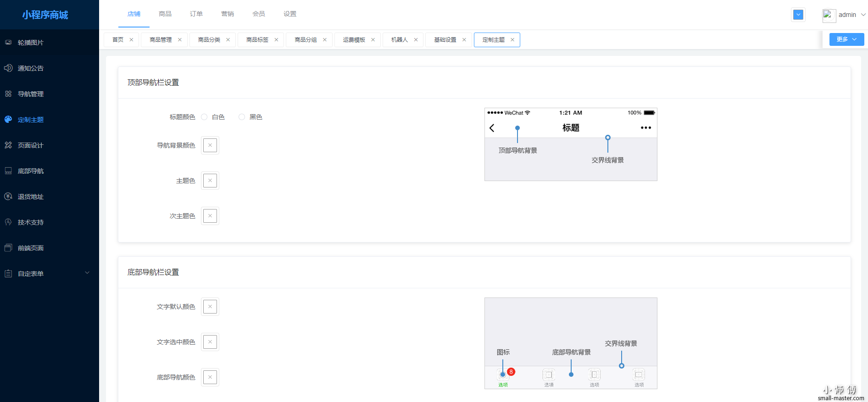The image size is (868, 402).
Task: Select 白色 title color radio
Action: (204, 117)
